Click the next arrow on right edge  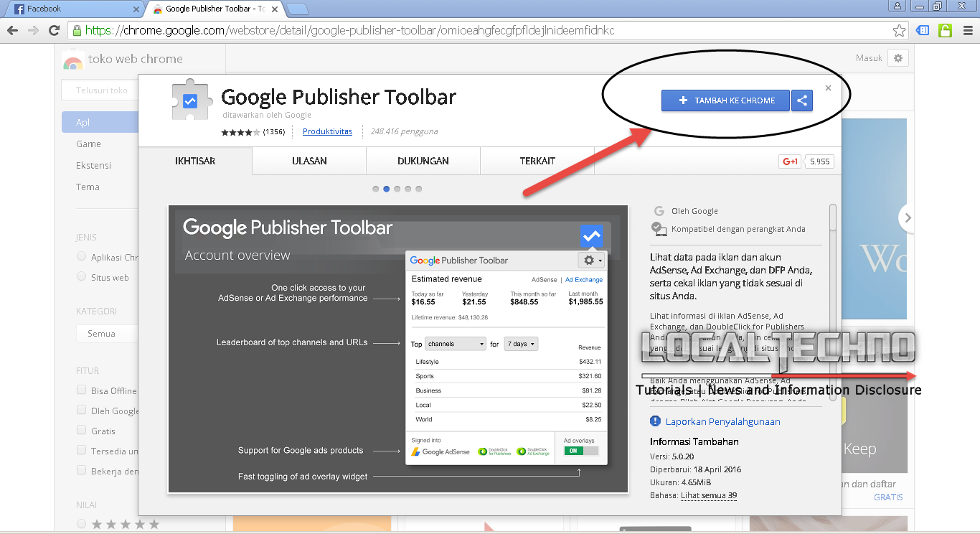[908, 217]
